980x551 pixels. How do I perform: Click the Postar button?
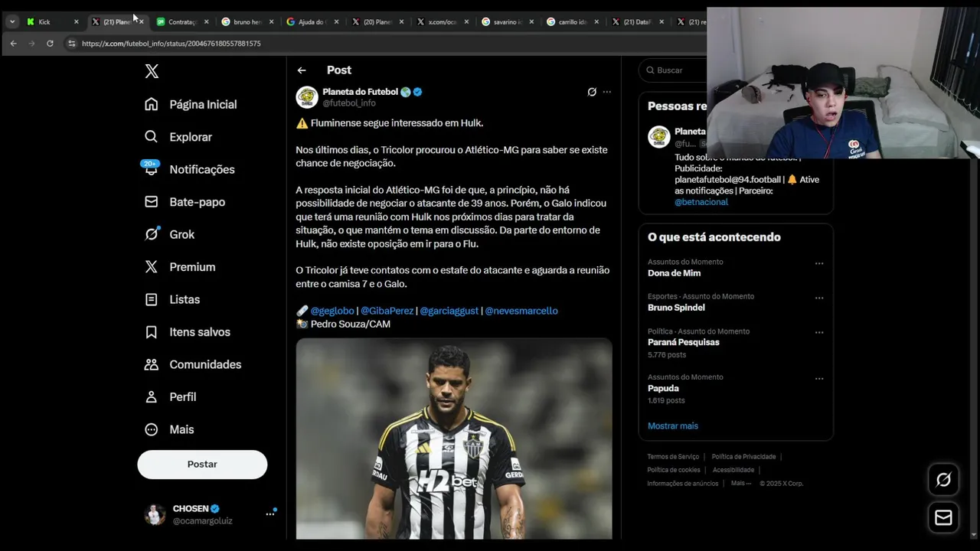pyautogui.click(x=202, y=465)
